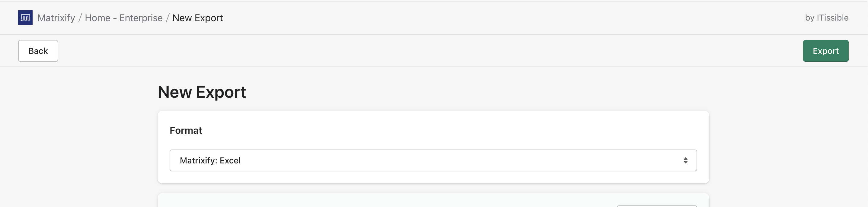Select the New Export breadcrumb item
The height and width of the screenshot is (207, 868).
pos(197,18)
